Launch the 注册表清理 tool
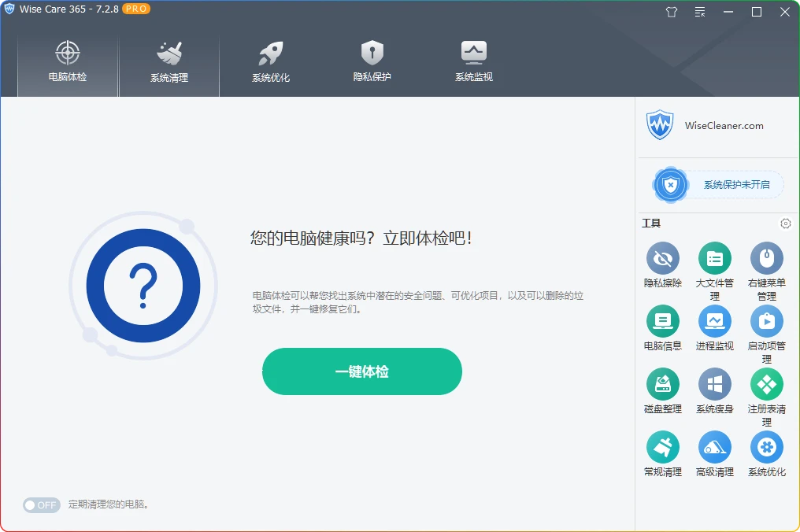The image size is (800, 532). [x=766, y=398]
